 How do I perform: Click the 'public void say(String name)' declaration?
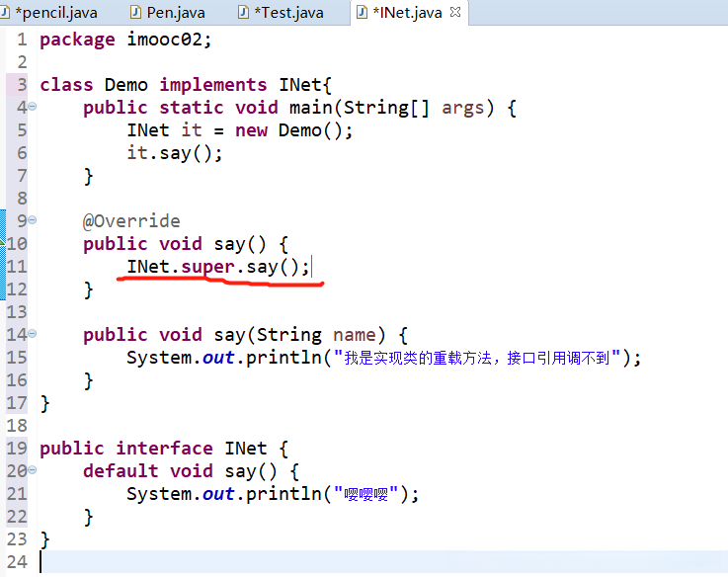[246, 335]
